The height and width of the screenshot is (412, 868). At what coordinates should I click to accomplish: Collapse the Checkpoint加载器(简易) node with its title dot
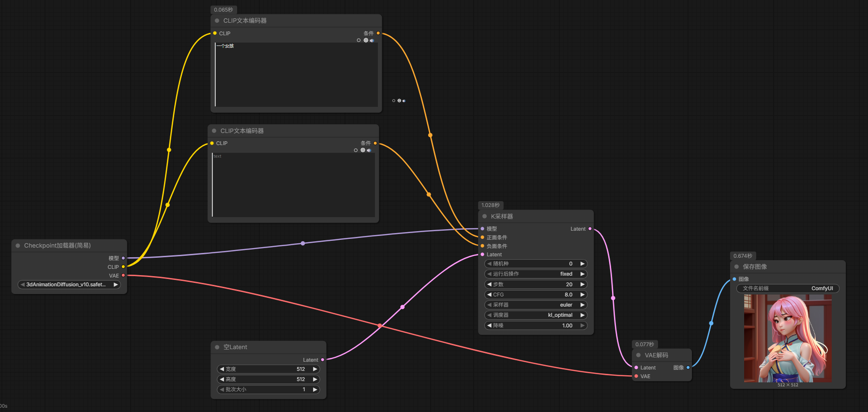tap(18, 246)
